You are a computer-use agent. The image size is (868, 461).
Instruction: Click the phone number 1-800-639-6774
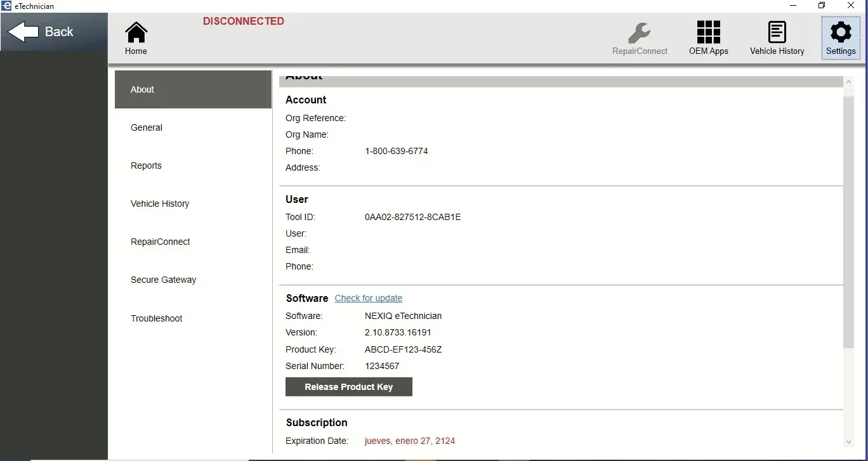pyautogui.click(x=397, y=151)
